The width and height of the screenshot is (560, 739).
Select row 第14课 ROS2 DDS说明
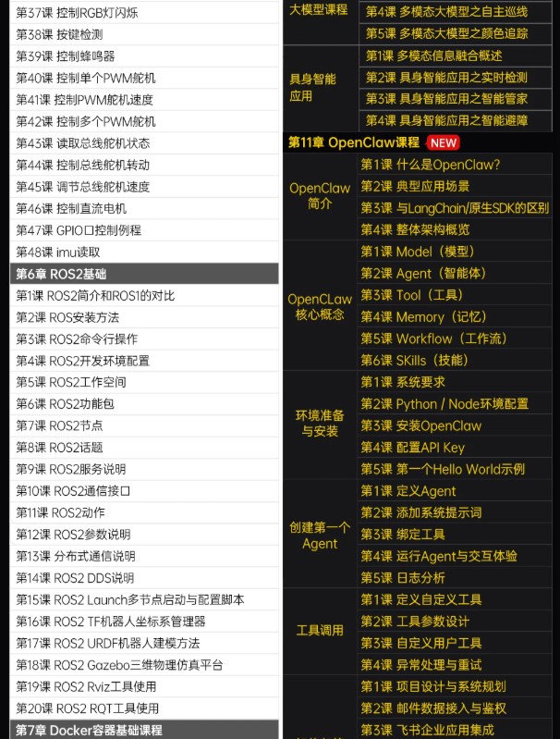coord(144,577)
